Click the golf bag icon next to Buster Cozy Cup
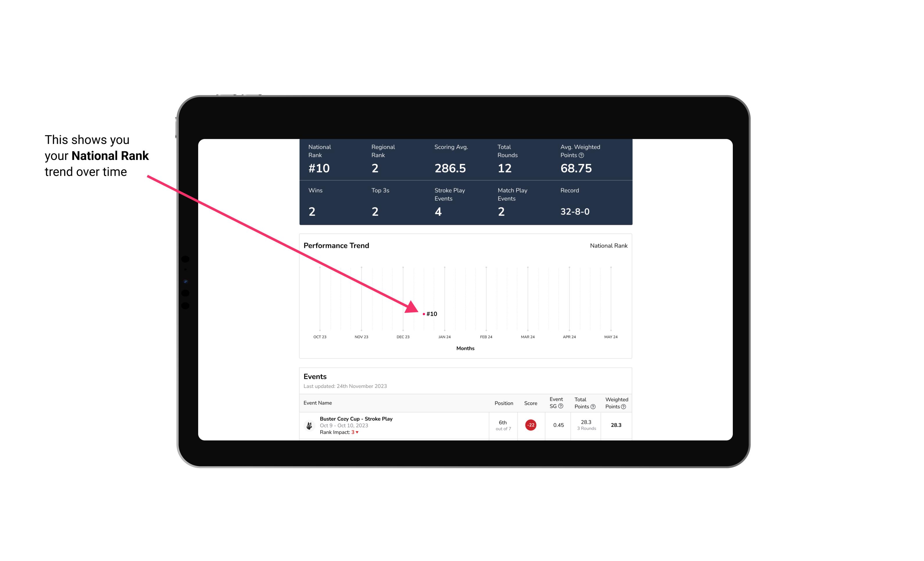Screen dimensions: 924x561 coord(309,425)
